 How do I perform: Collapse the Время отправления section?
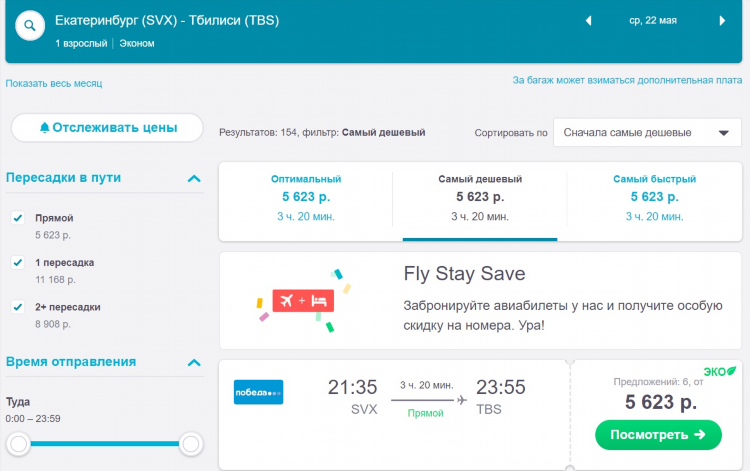pos(194,362)
